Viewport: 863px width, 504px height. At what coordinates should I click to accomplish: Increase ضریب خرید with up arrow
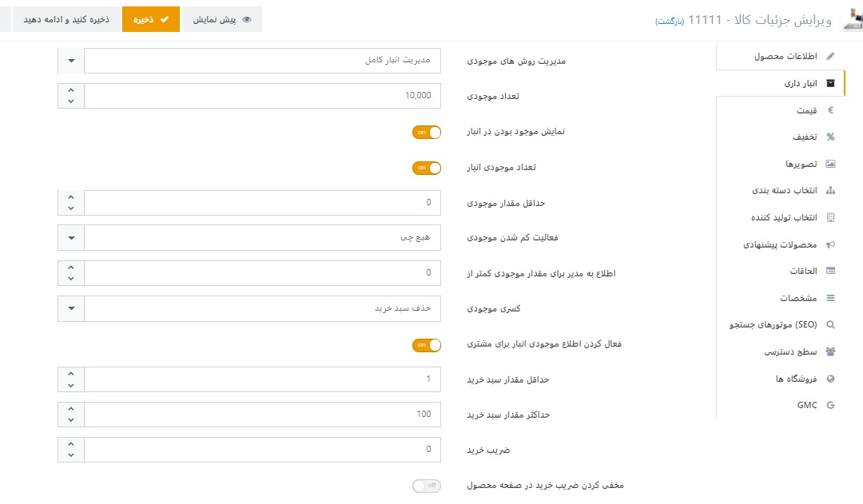click(x=70, y=443)
